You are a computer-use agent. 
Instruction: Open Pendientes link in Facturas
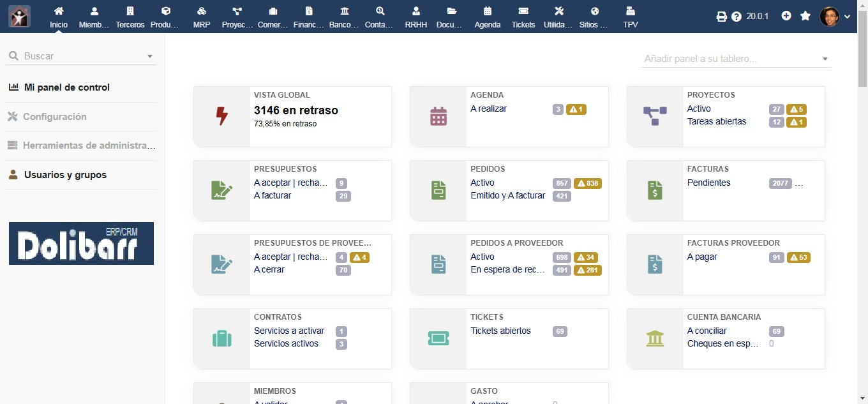(x=708, y=183)
